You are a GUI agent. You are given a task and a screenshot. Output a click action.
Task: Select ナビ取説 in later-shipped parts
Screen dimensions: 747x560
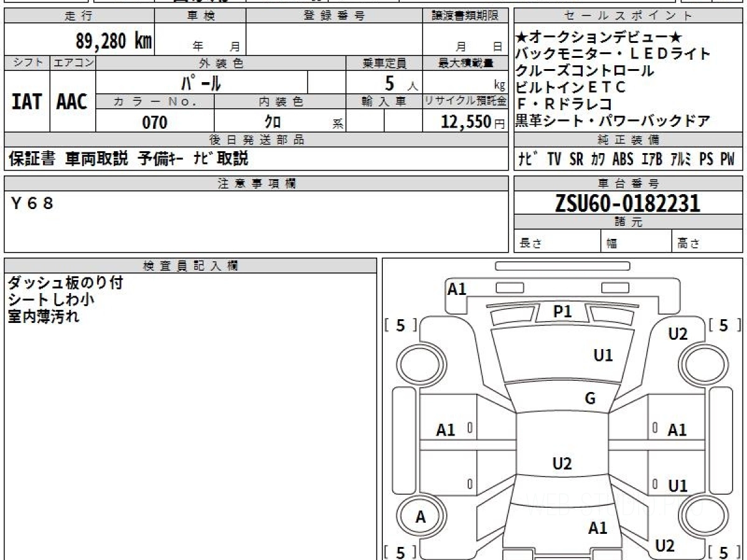tap(220, 159)
